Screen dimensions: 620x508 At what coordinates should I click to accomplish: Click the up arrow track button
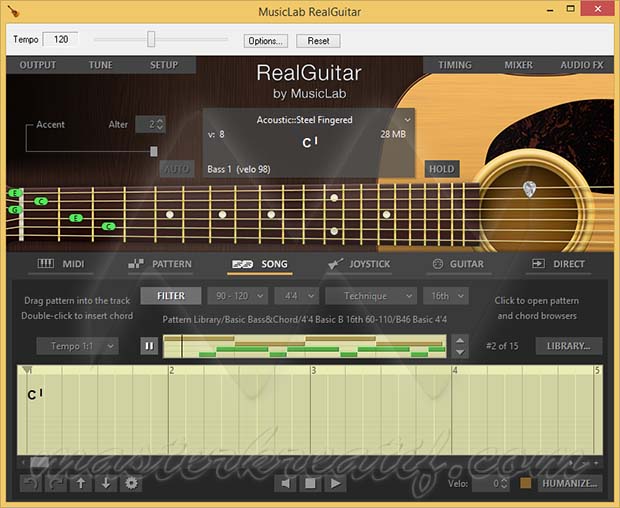click(81, 484)
